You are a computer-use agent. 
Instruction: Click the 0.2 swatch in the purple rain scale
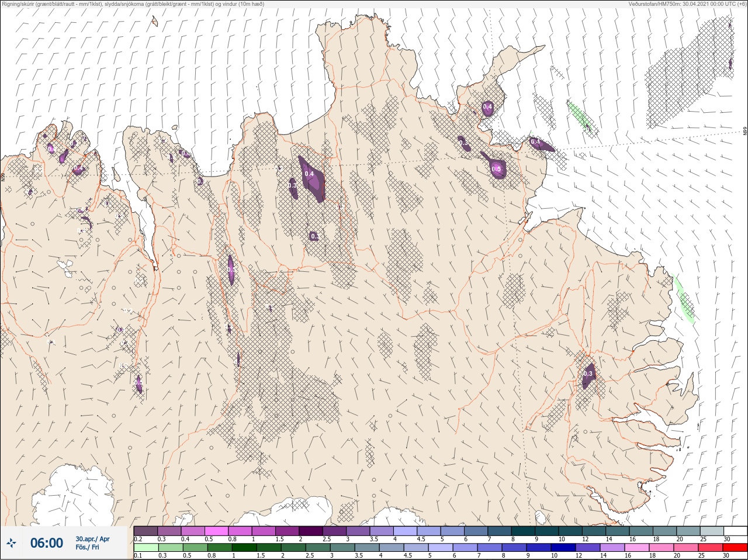(x=146, y=531)
